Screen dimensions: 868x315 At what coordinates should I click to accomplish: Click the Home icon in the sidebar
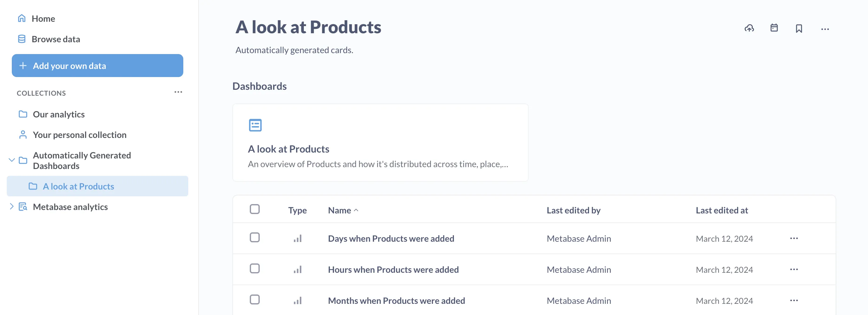pos(21,18)
